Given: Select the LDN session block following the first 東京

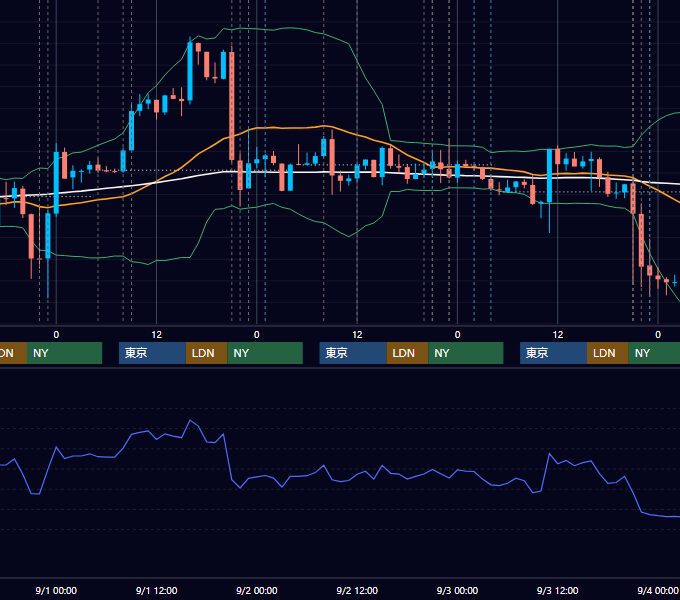Looking at the screenshot, I should [206, 353].
